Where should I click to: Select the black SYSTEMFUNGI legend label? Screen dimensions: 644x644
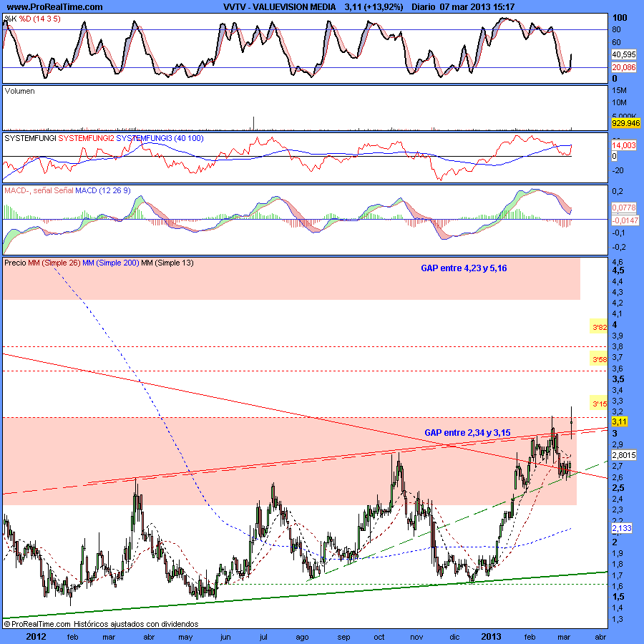coord(30,138)
